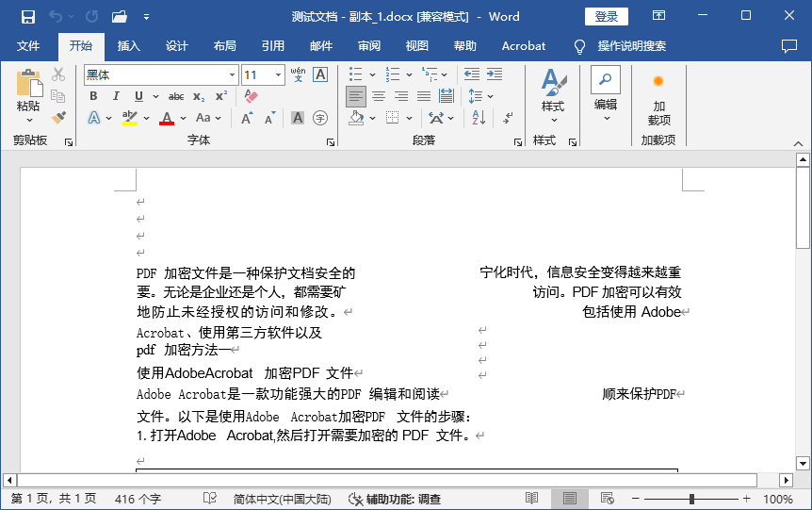
Task: Click the 登录 sign-in button
Action: click(606, 16)
